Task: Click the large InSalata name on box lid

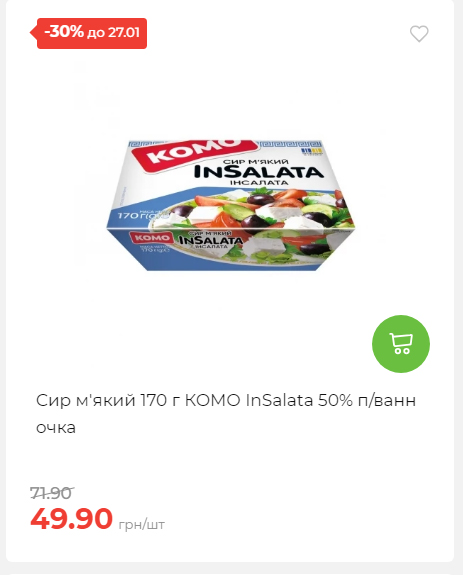Action: tap(258, 172)
